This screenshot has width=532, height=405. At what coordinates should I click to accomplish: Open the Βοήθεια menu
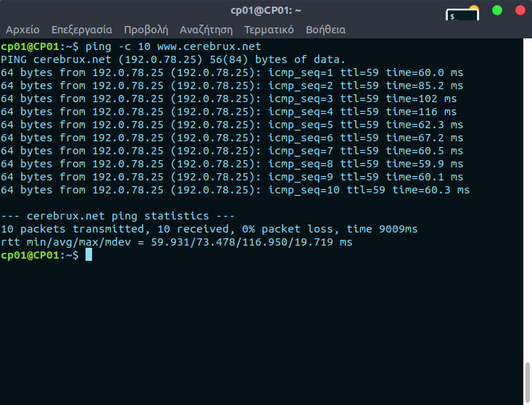click(x=325, y=30)
